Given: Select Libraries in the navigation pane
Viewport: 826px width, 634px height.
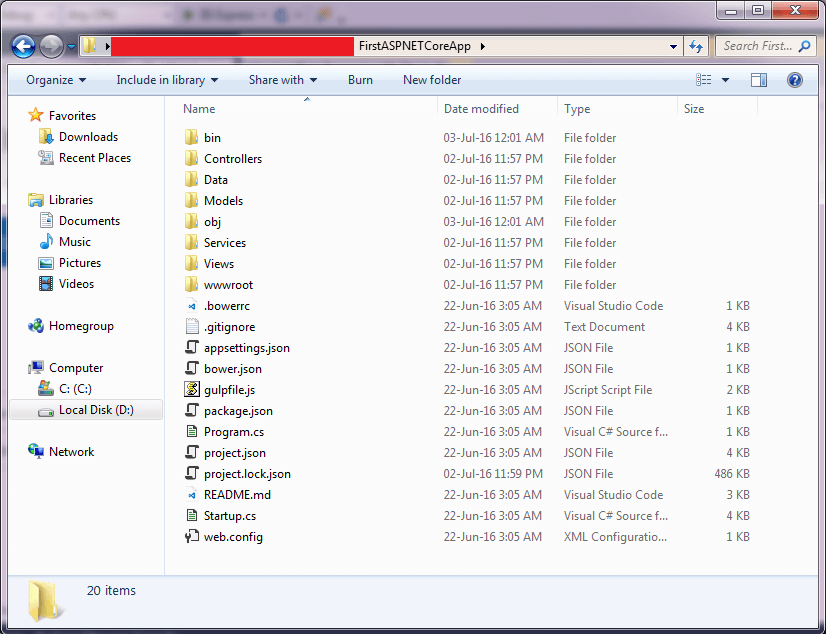Looking at the screenshot, I should [x=71, y=200].
